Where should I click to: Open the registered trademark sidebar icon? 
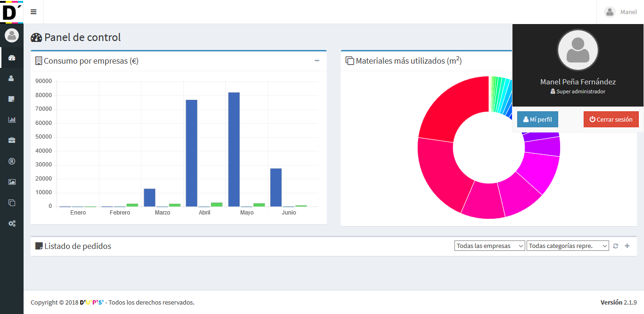[x=12, y=161]
